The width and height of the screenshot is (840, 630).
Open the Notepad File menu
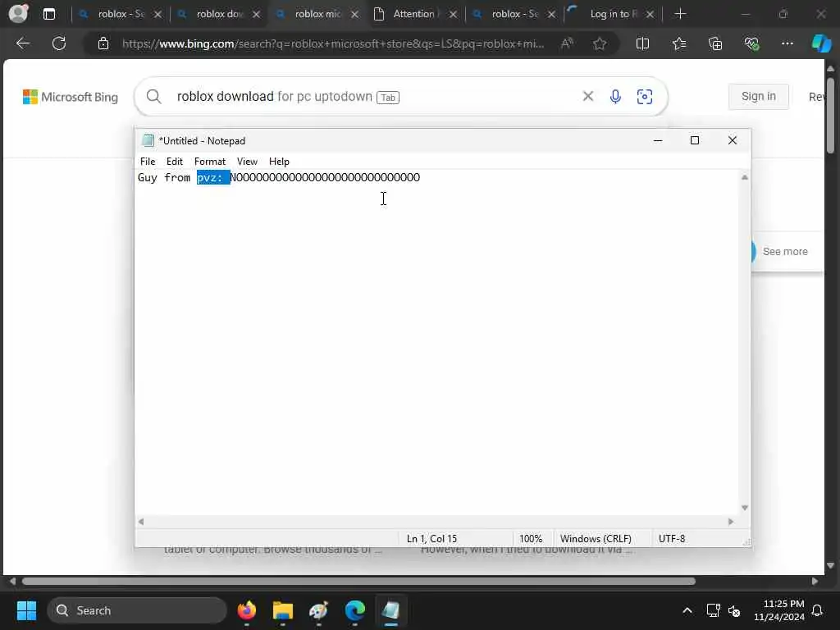[x=148, y=162]
